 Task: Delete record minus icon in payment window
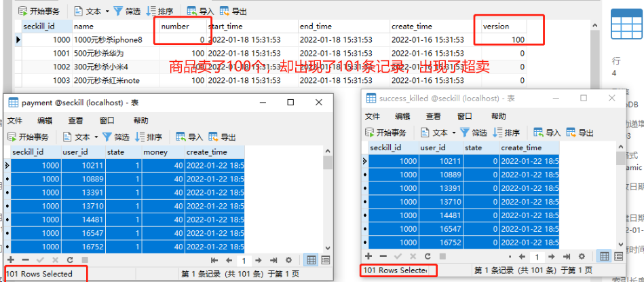point(25,260)
